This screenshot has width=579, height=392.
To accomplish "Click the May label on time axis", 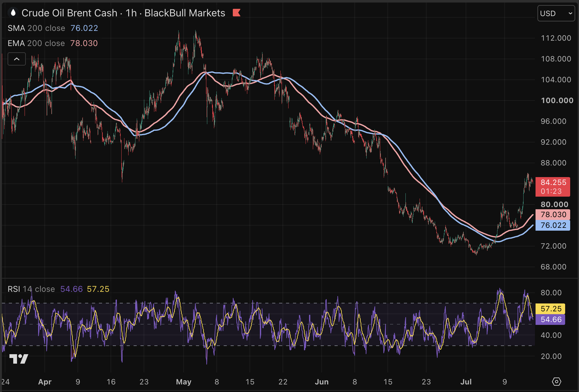I will click(x=184, y=382).
